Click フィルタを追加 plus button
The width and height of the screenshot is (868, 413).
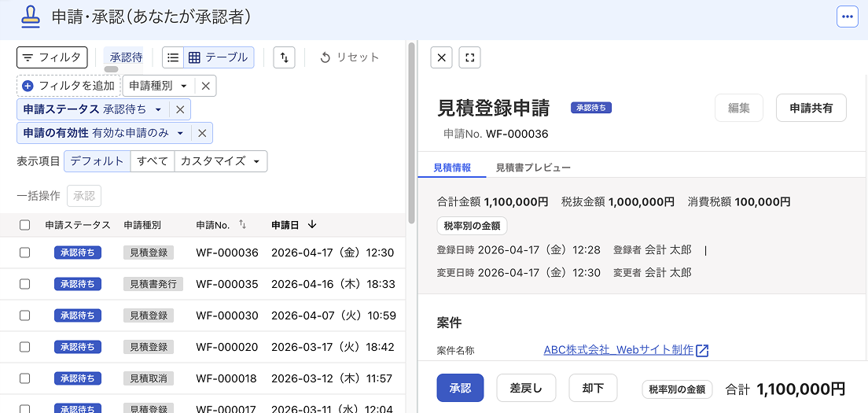coord(68,86)
